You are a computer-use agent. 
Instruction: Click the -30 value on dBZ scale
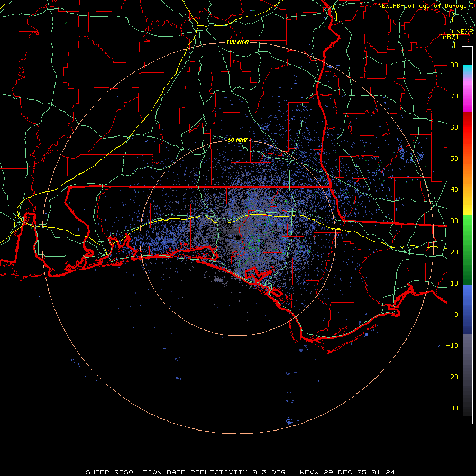(452, 408)
